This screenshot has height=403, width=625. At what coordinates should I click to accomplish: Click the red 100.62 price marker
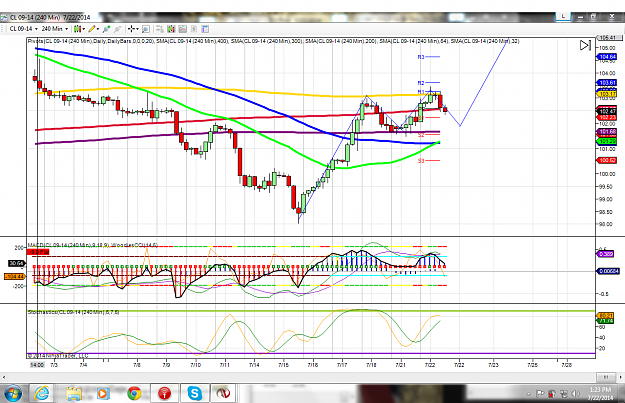pos(607,160)
